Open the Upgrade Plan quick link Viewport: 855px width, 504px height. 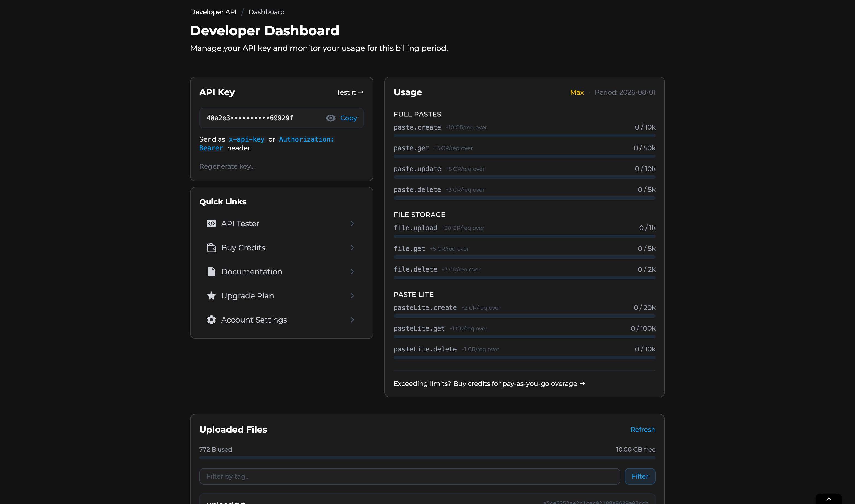pos(281,296)
